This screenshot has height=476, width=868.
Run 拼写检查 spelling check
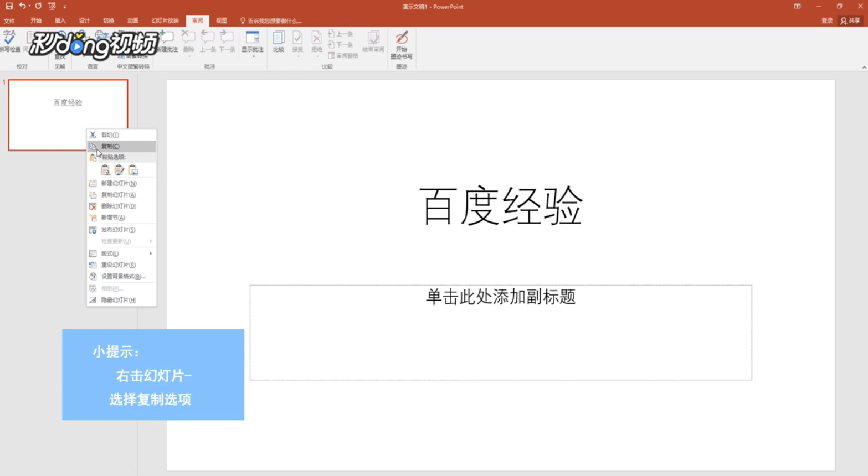tap(10, 42)
